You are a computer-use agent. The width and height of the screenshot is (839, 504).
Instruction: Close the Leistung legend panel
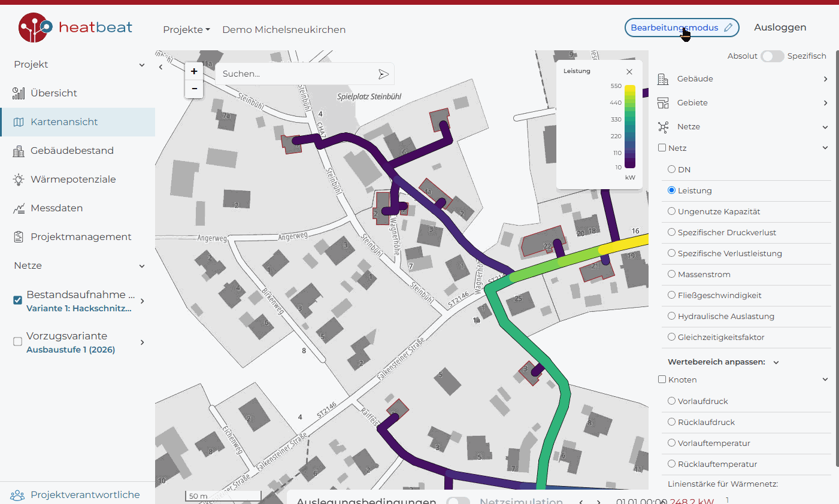(x=629, y=72)
